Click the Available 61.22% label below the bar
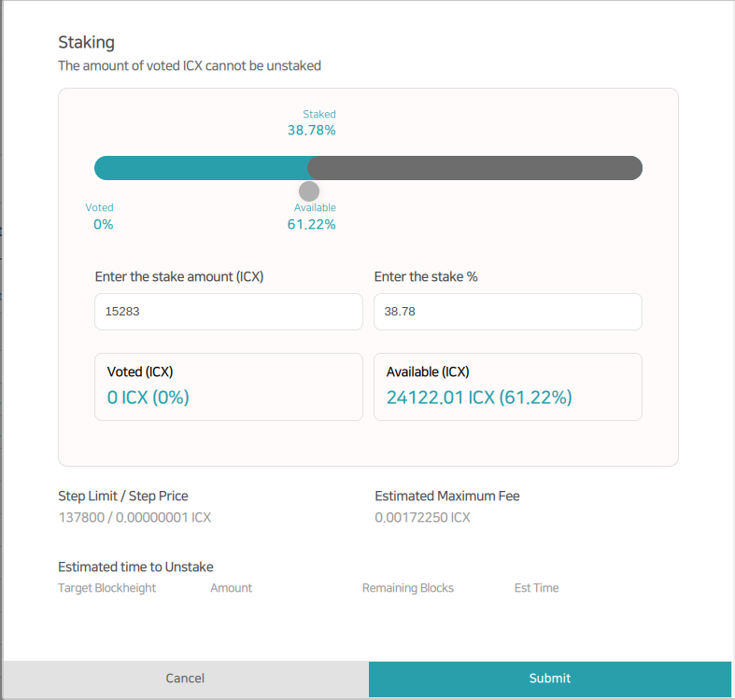 312,217
